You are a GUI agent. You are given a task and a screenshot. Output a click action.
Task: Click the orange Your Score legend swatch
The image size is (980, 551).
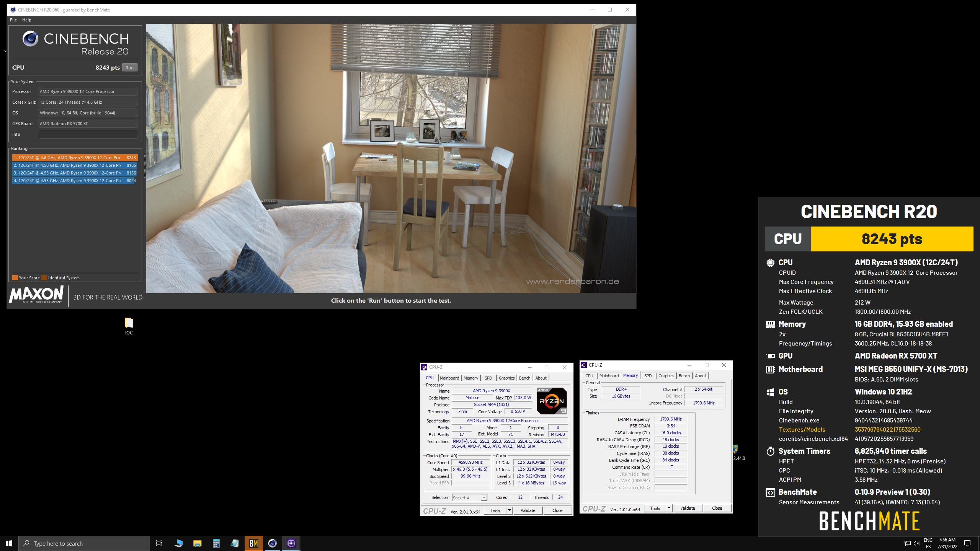(x=15, y=278)
